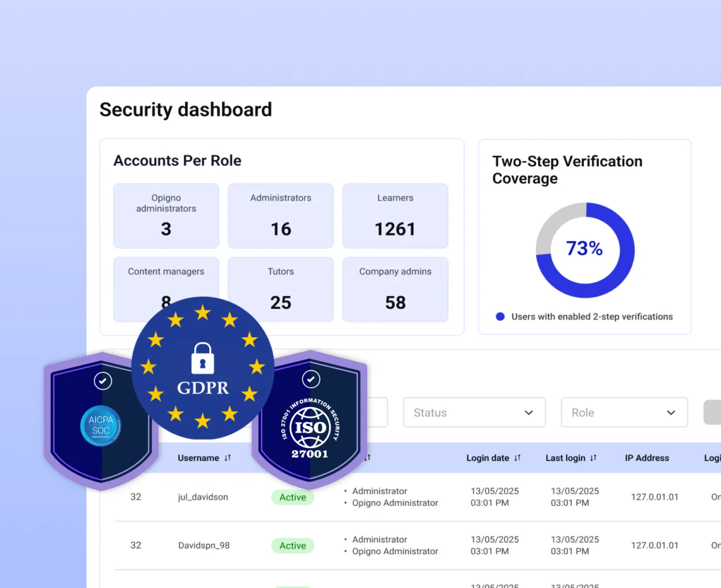The image size is (721, 588).
Task: Click the checkmark icon on ISO 27001 shield
Action: [x=311, y=379]
